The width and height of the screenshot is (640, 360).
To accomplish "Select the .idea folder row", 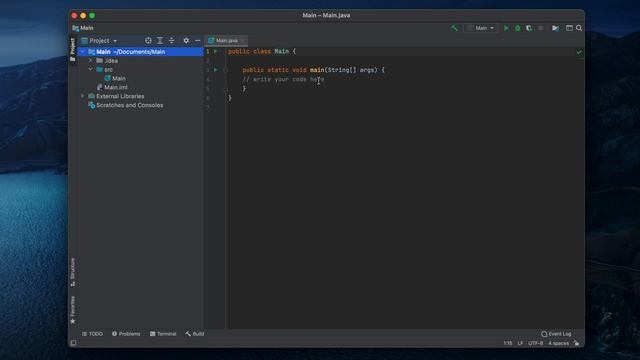I will 140,60.
